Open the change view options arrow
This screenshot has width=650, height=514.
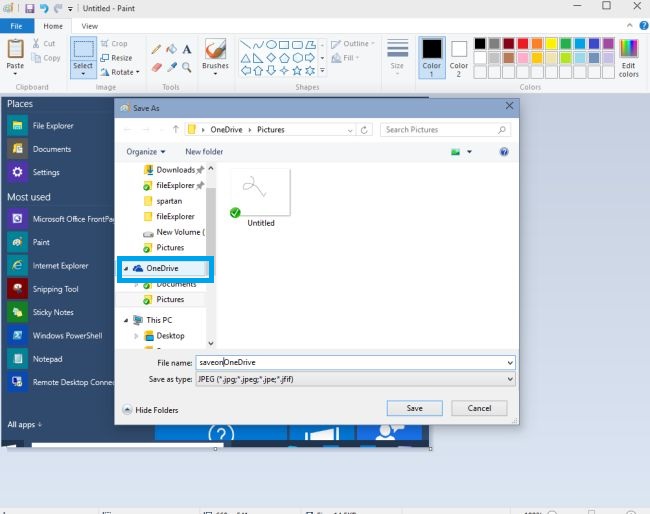(x=469, y=152)
